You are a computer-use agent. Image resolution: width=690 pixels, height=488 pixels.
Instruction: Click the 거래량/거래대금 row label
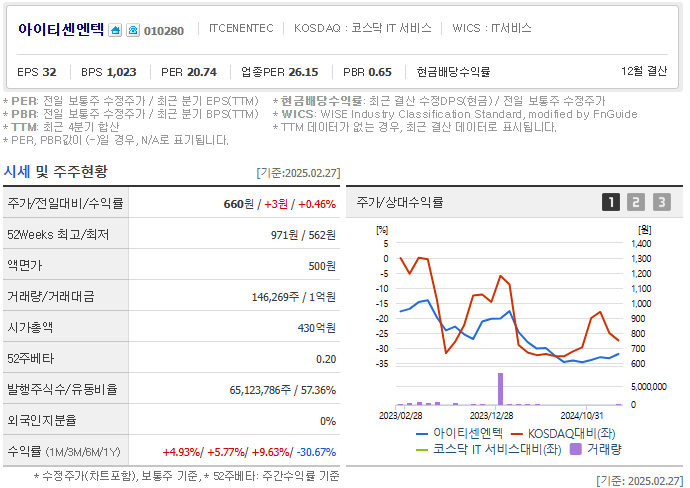[x=51, y=296]
